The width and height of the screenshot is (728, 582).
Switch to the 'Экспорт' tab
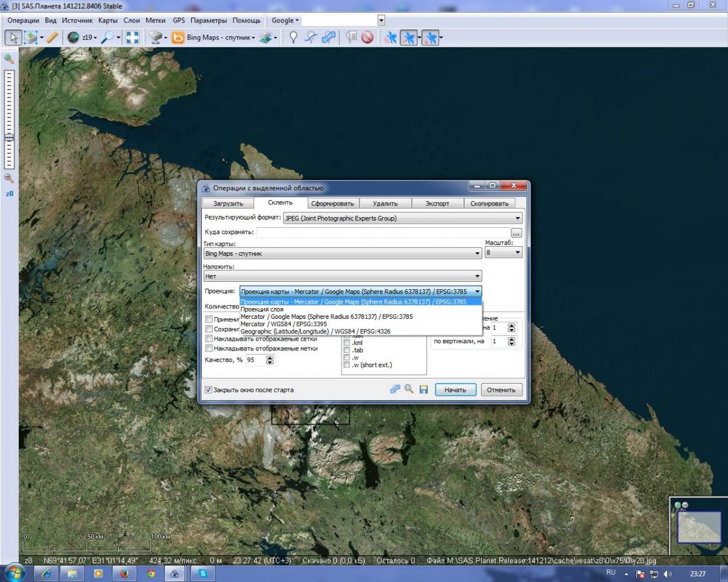click(x=437, y=204)
